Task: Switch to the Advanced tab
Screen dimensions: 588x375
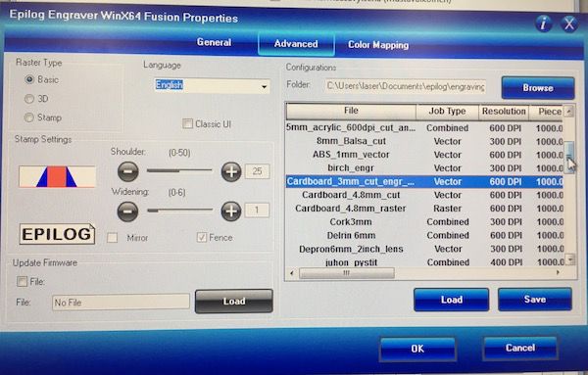Action: 296,44
